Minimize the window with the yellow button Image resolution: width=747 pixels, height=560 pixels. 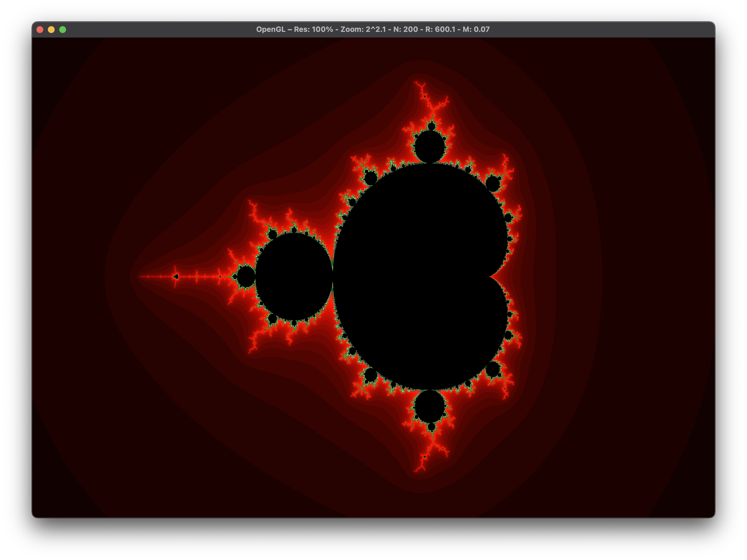coord(51,30)
